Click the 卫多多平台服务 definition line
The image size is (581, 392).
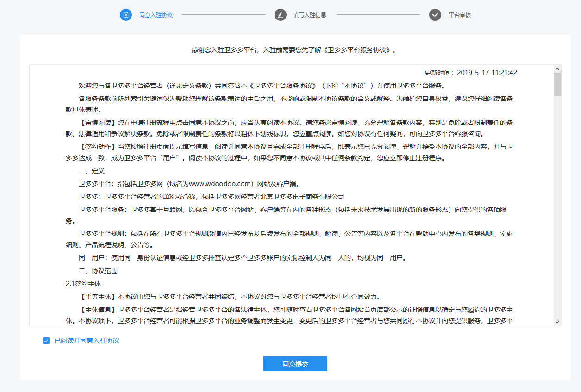coord(286,215)
